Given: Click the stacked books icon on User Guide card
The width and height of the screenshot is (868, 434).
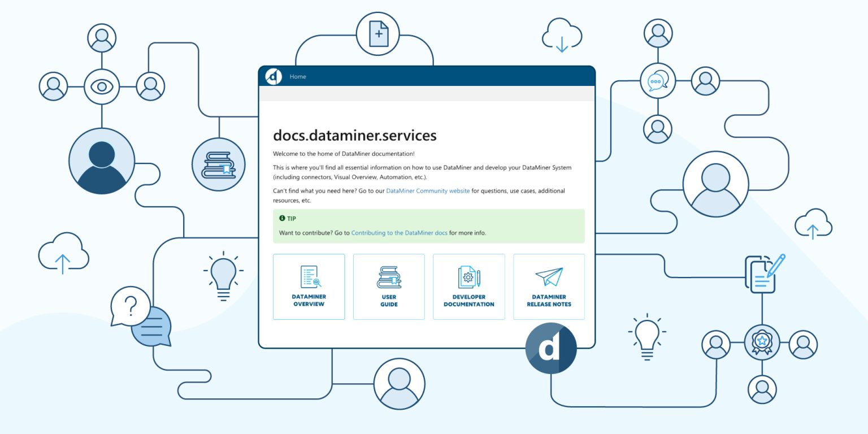Looking at the screenshot, I should coord(389,277).
